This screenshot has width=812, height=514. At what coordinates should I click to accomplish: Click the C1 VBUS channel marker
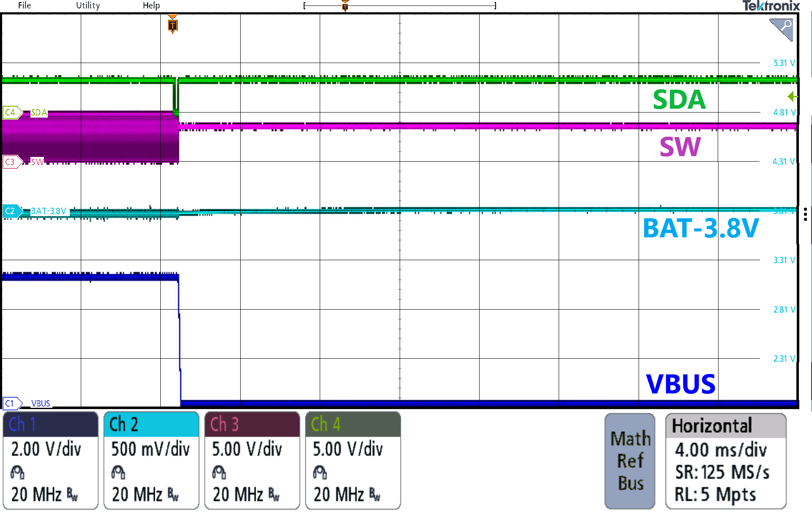point(13,404)
